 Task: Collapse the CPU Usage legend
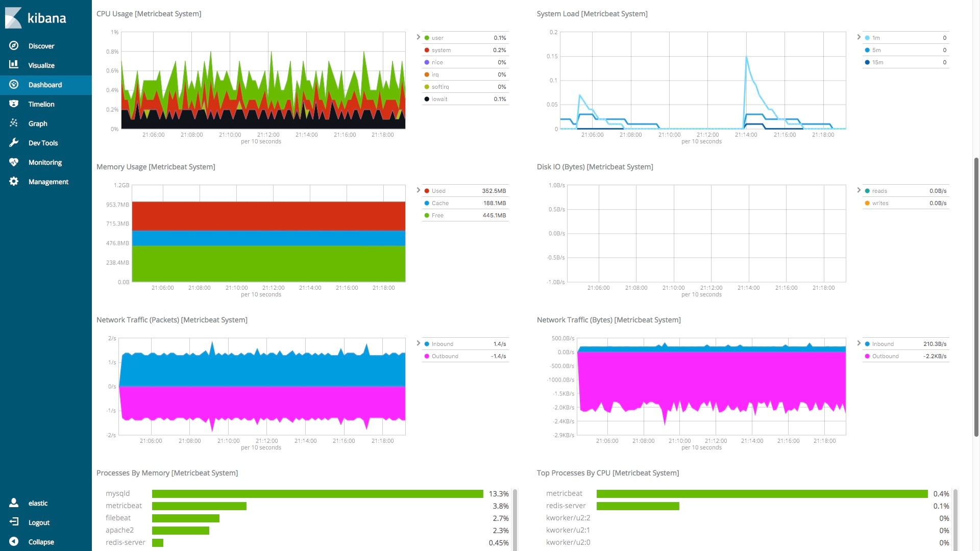tap(418, 37)
